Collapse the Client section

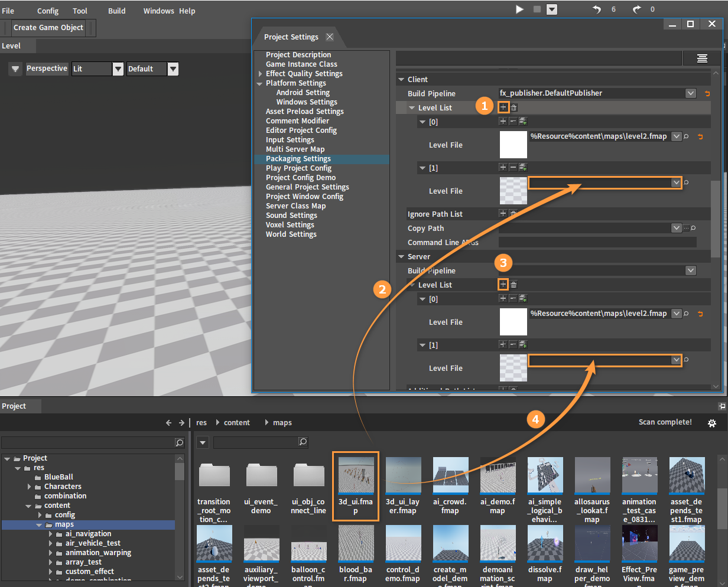pyautogui.click(x=402, y=80)
